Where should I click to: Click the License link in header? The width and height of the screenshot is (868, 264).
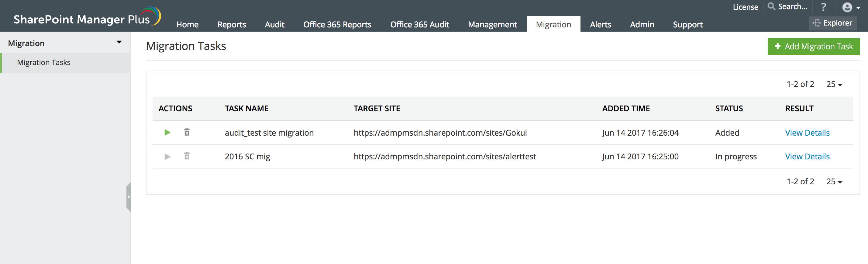(745, 7)
